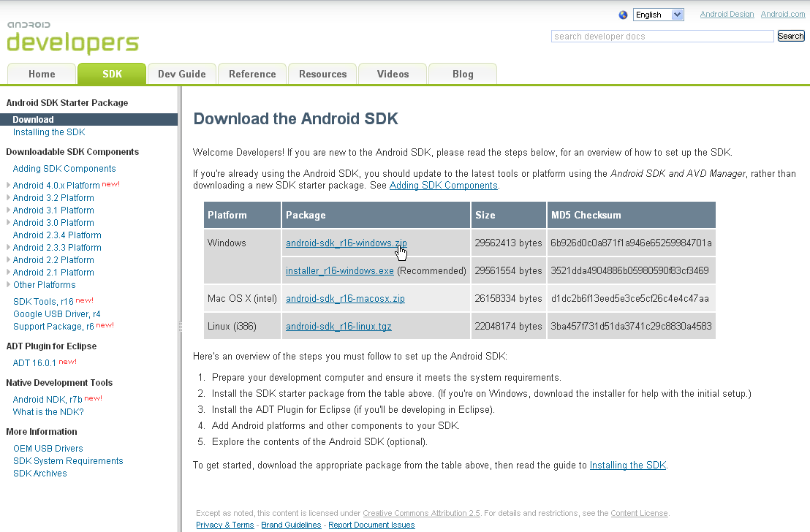Viewport: 810px width, 532px height.
Task: Open Android 2.1 Platform link
Action: (53, 272)
